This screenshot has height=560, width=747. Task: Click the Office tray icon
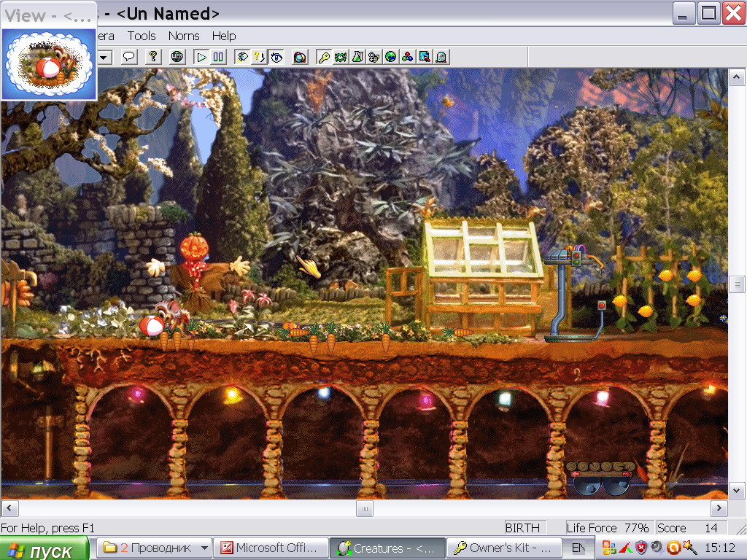click(x=609, y=548)
